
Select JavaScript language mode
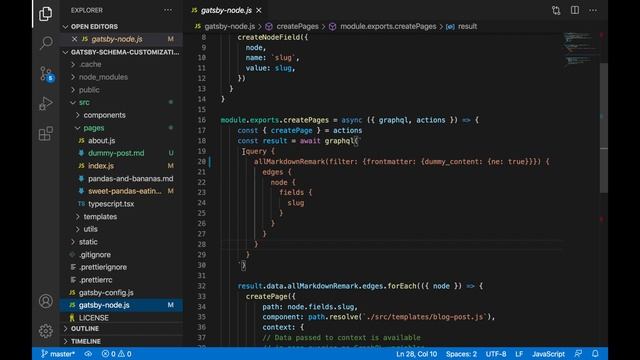(x=548, y=354)
